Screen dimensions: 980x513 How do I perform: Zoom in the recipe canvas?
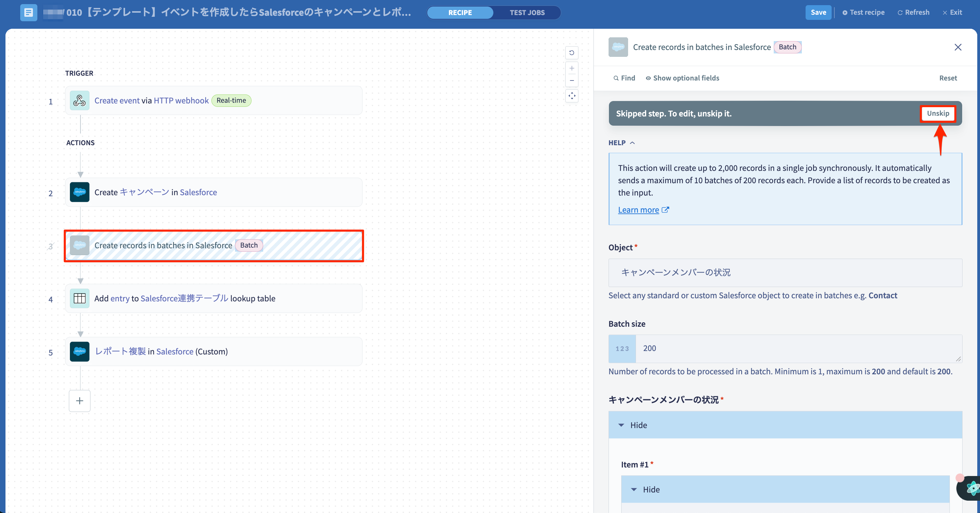(x=572, y=68)
